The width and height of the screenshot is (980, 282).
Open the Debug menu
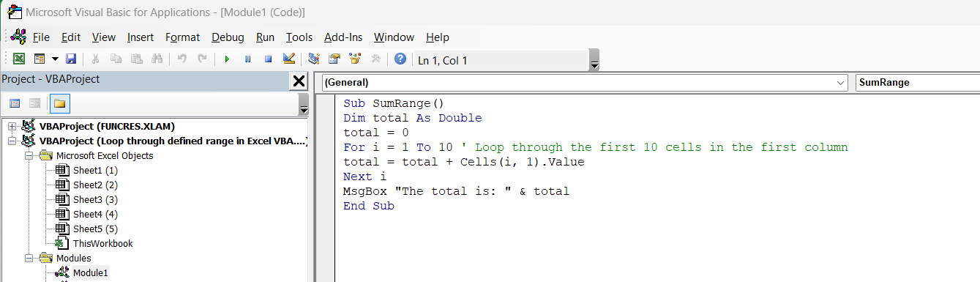(x=228, y=37)
